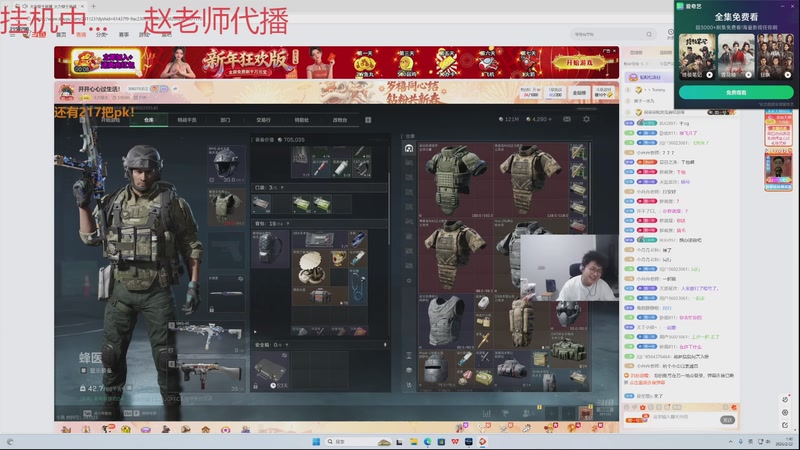Click the 全部榜 ranking button
Screen dimensions: 800x450
[x=579, y=93]
